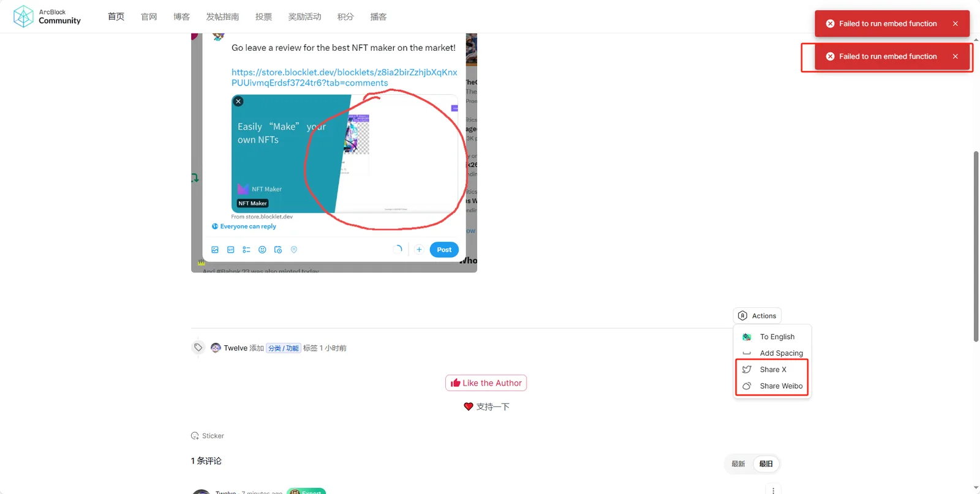
Task: Open the 分类 / 功能 tag
Action: coord(284,348)
